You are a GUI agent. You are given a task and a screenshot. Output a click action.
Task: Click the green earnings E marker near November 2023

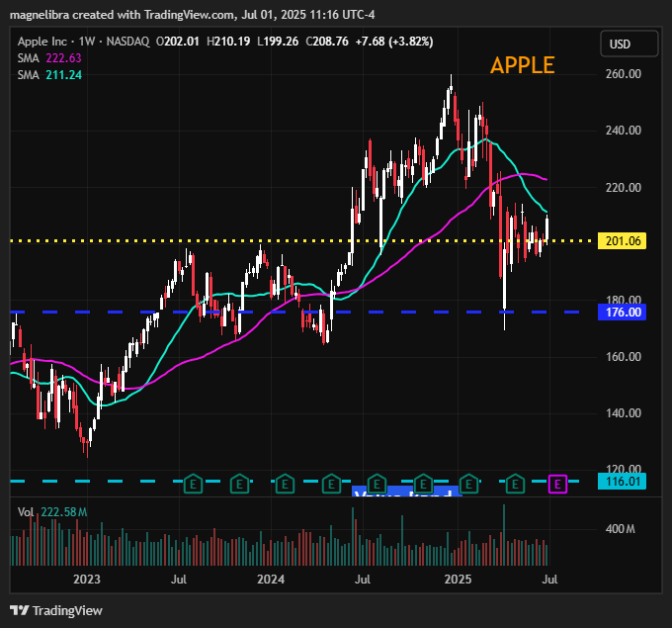point(239,484)
